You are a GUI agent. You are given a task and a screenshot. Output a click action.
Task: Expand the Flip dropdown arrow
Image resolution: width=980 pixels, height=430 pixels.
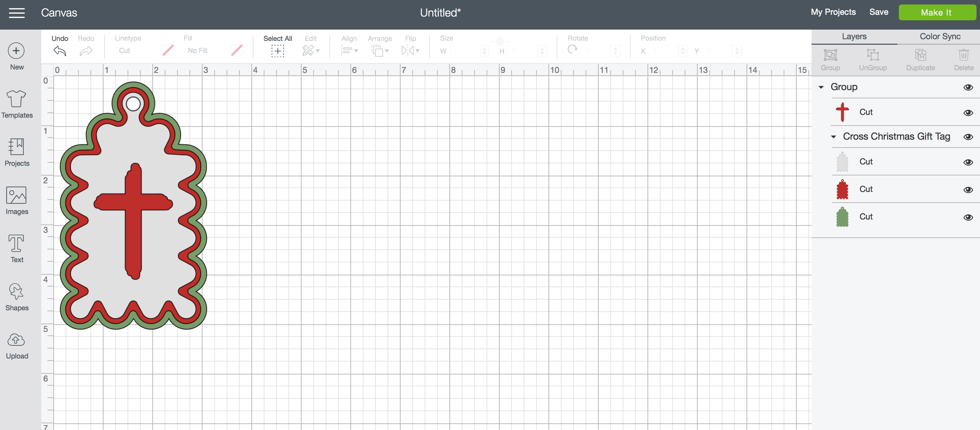(417, 51)
